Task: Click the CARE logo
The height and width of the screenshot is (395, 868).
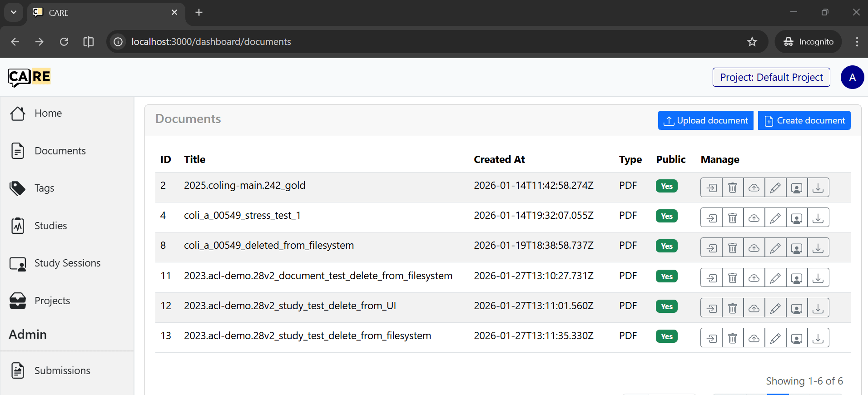Action: (x=30, y=77)
